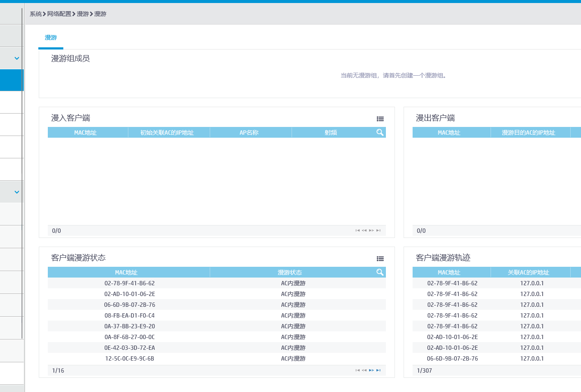Image resolution: width=581 pixels, height=392 pixels.
Task: Jump to last page in 漫入客户端 table
Action: [x=378, y=230]
